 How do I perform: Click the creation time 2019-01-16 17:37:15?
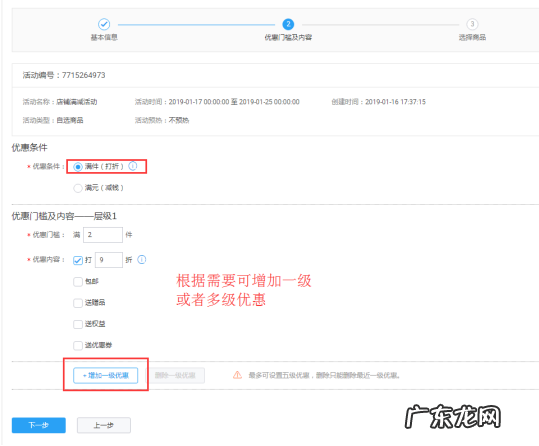click(395, 102)
